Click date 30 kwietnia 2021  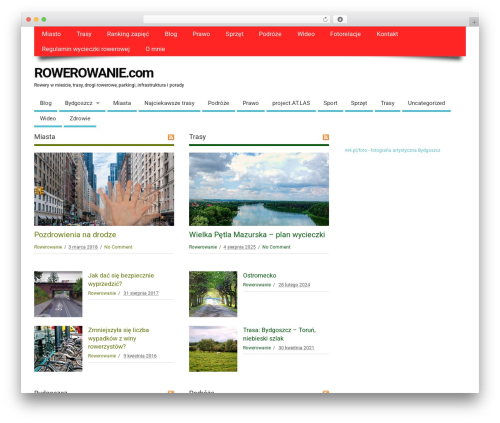pos(296,348)
